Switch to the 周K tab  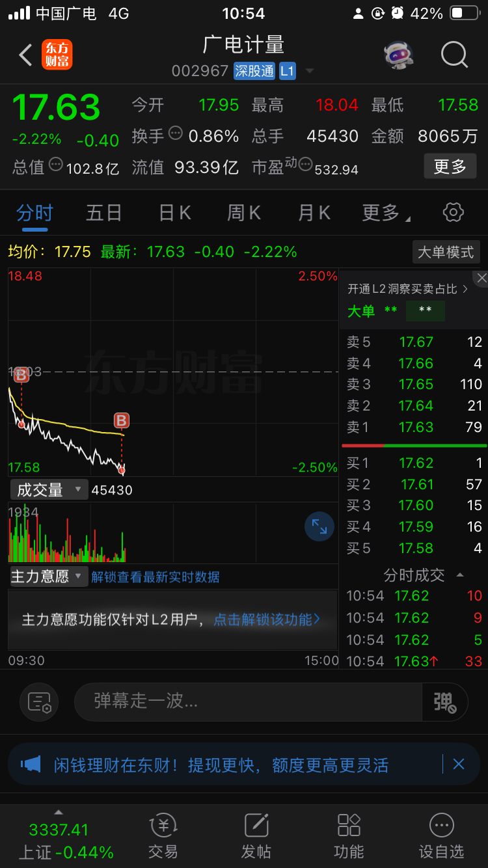(x=244, y=213)
